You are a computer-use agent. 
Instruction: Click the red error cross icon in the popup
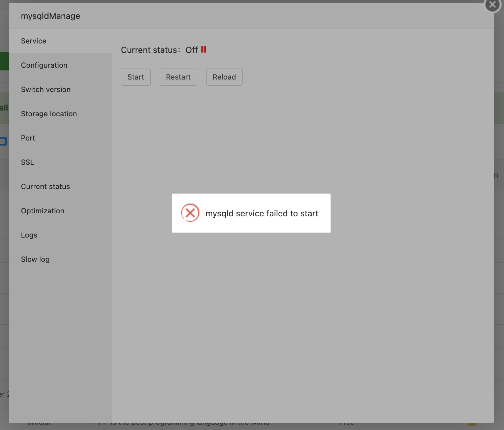click(190, 213)
